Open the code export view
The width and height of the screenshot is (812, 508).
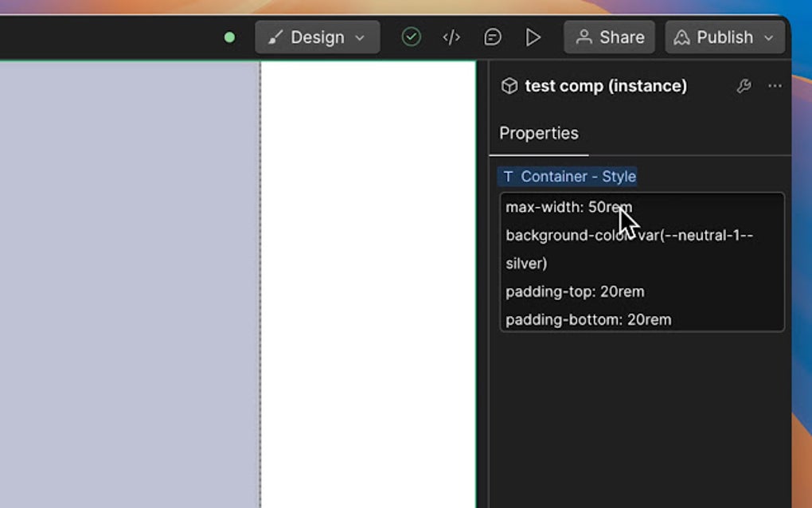tap(451, 37)
